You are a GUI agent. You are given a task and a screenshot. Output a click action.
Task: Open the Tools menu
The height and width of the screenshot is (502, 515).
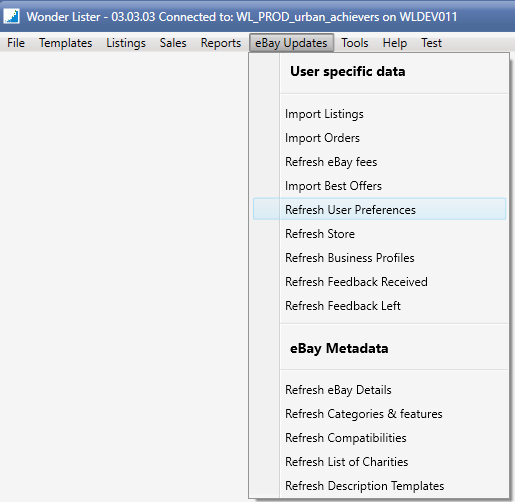355,43
